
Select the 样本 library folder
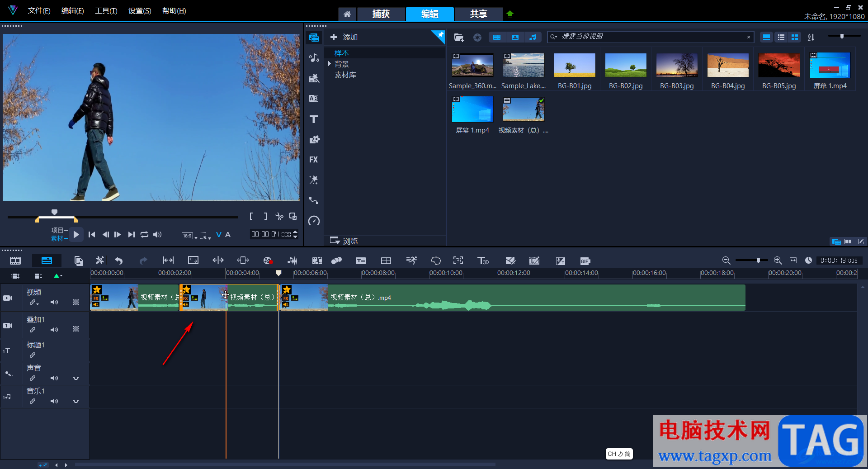coord(341,53)
